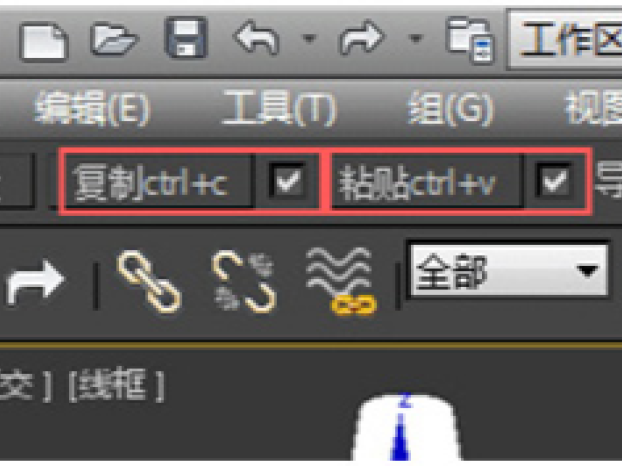Image resolution: width=622 pixels, height=466 pixels.
Task: Expand the redo history dropdown arrow
Action: (x=415, y=38)
